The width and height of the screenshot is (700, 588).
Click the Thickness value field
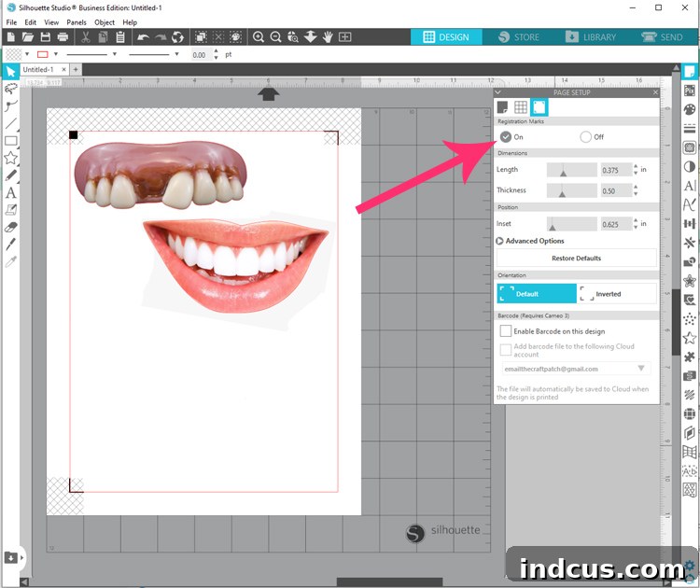[x=616, y=191]
